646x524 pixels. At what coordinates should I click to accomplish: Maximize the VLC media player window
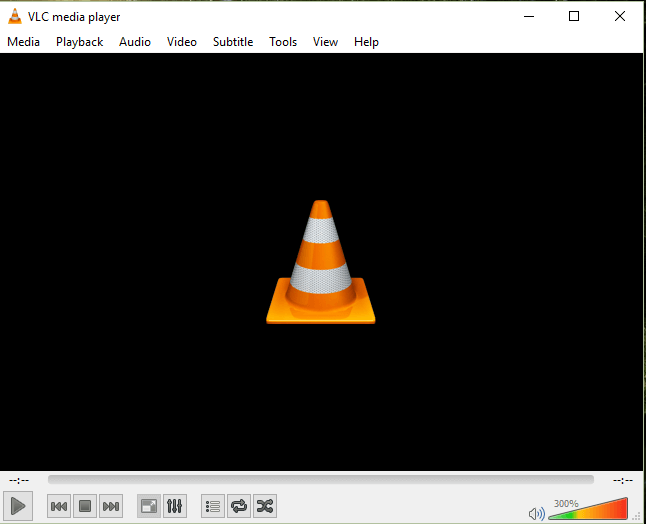click(x=574, y=16)
